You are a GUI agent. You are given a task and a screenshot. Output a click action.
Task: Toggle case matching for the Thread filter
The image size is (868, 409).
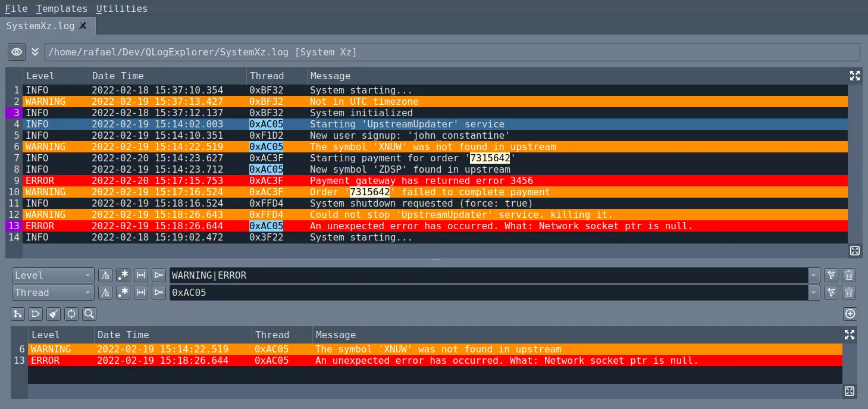(105, 292)
